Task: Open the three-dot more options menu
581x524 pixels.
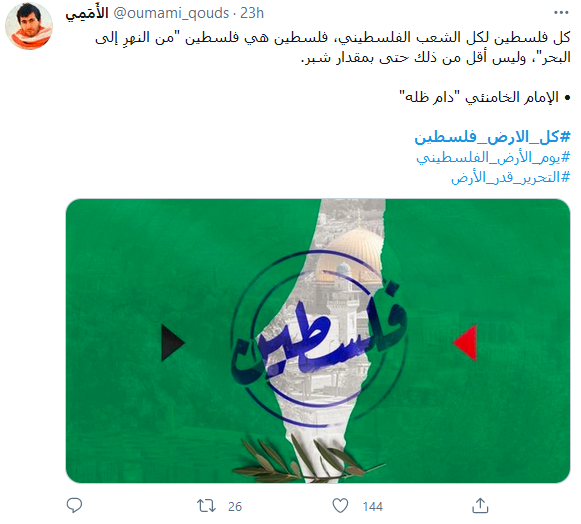Action: (x=561, y=13)
